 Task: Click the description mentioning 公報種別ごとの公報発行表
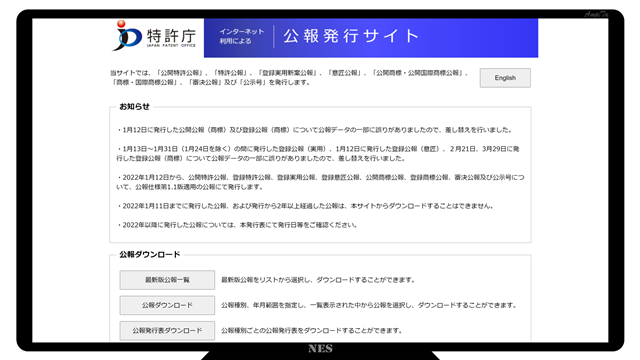click(312, 330)
